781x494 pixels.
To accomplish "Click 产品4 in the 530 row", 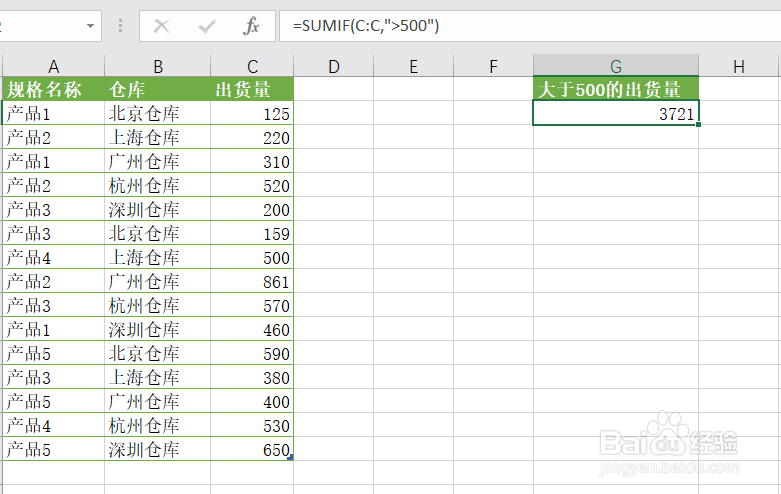I will [x=28, y=425].
